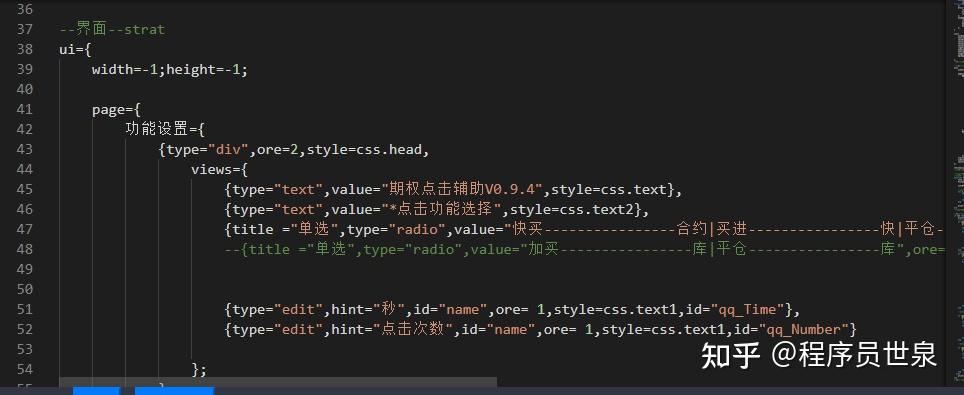Click line number 47 in the gutter
The image size is (964, 395).
pos(25,229)
